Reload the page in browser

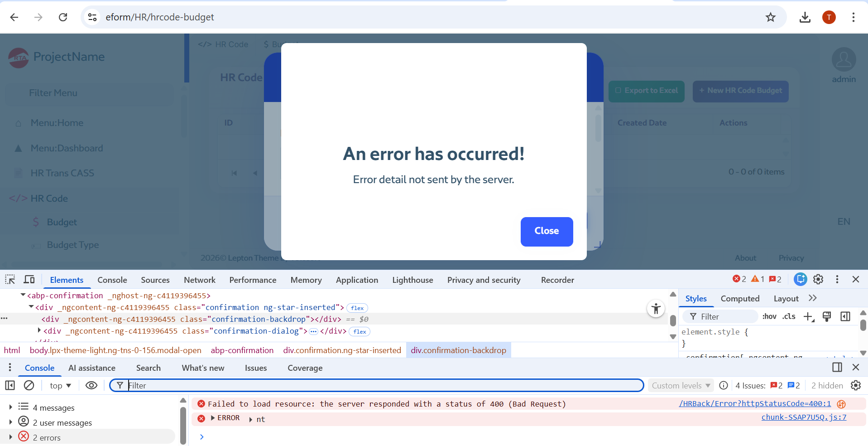click(63, 17)
